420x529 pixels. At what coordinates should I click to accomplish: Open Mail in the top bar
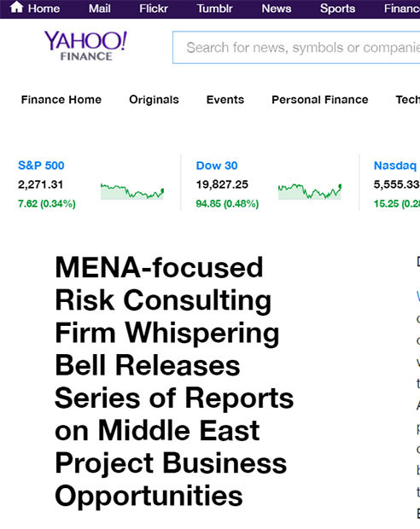tap(100, 9)
